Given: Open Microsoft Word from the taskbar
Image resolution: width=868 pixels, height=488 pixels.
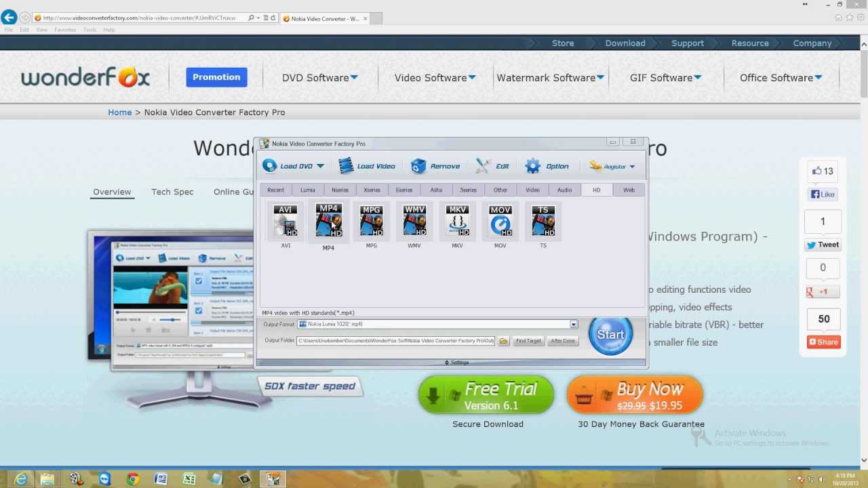Looking at the screenshot, I should click(x=161, y=479).
